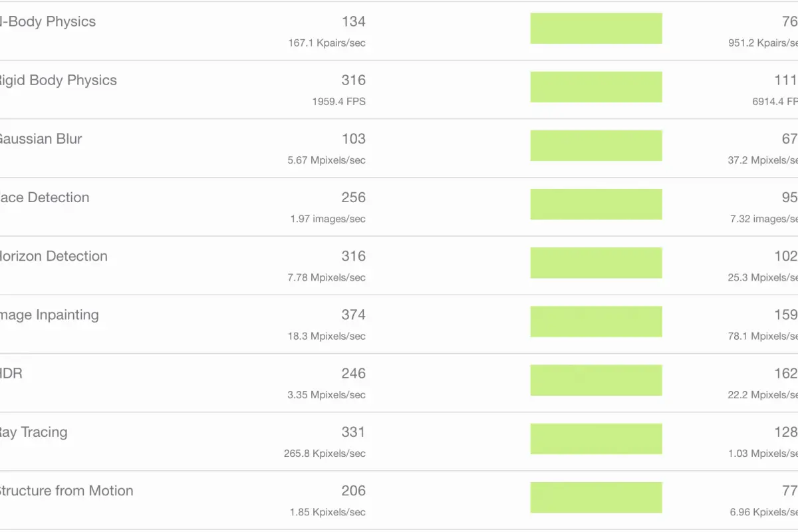Select the Face Detection row label
798x532 pixels.
pyautogui.click(x=45, y=198)
